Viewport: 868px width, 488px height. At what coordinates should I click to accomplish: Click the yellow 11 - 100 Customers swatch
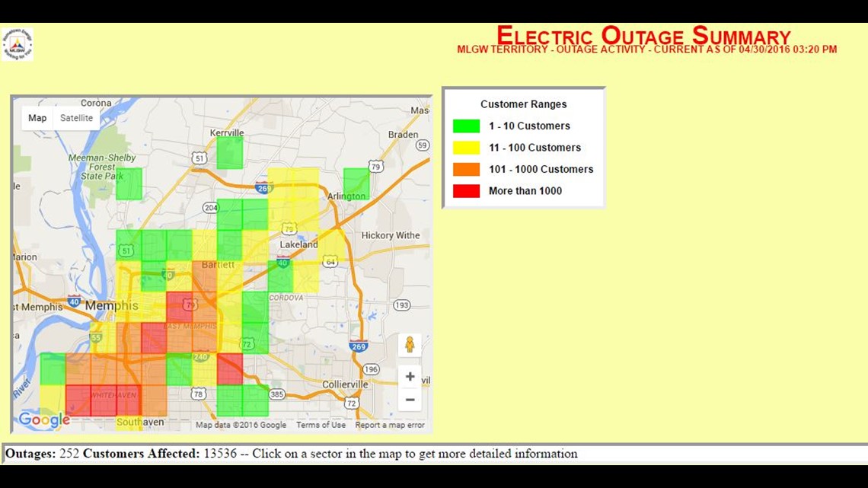[466, 148]
